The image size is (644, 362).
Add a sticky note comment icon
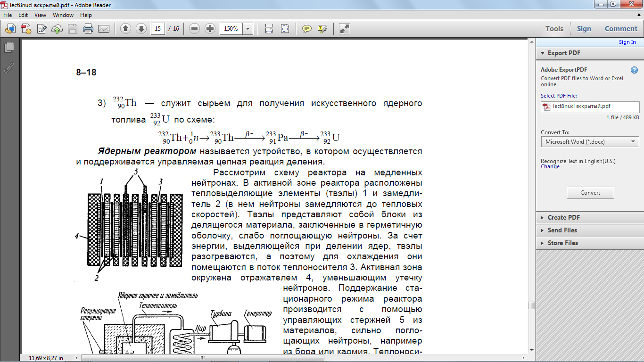(x=307, y=29)
